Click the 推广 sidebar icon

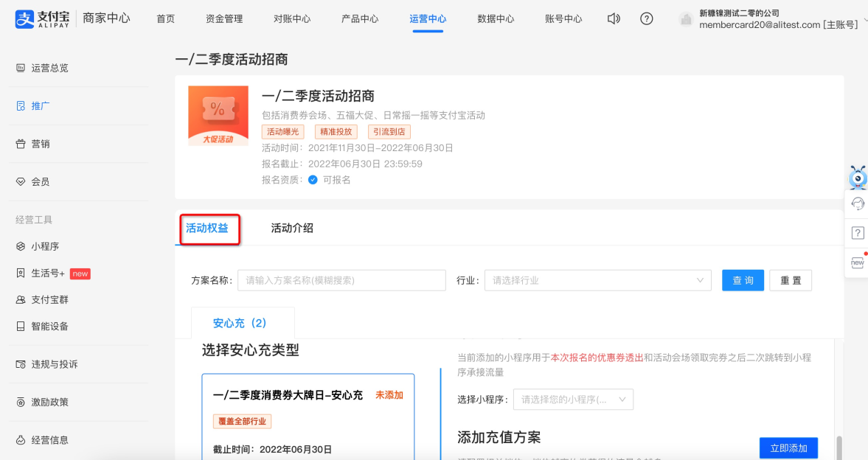click(x=21, y=105)
